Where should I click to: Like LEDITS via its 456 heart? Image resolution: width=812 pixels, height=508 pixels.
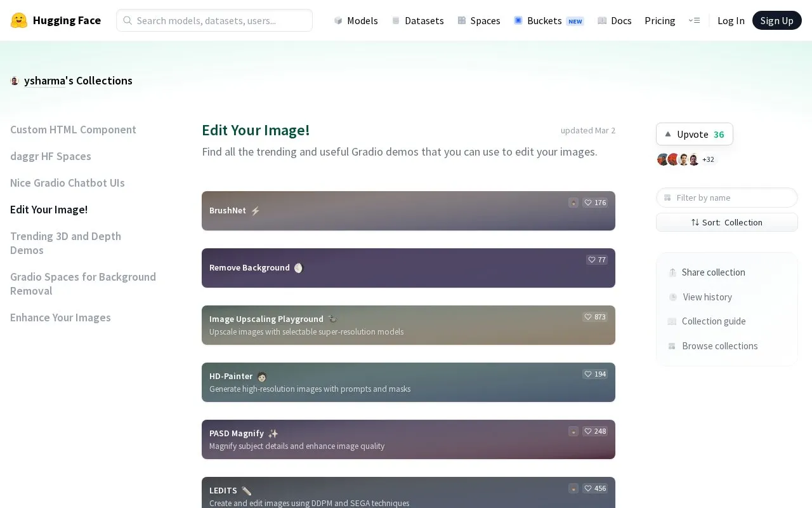[595, 488]
